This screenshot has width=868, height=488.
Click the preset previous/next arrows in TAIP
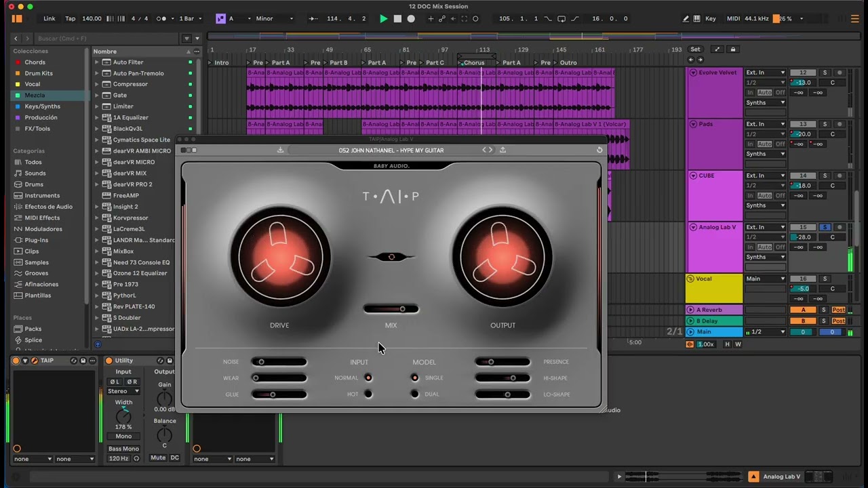(488, 150)
